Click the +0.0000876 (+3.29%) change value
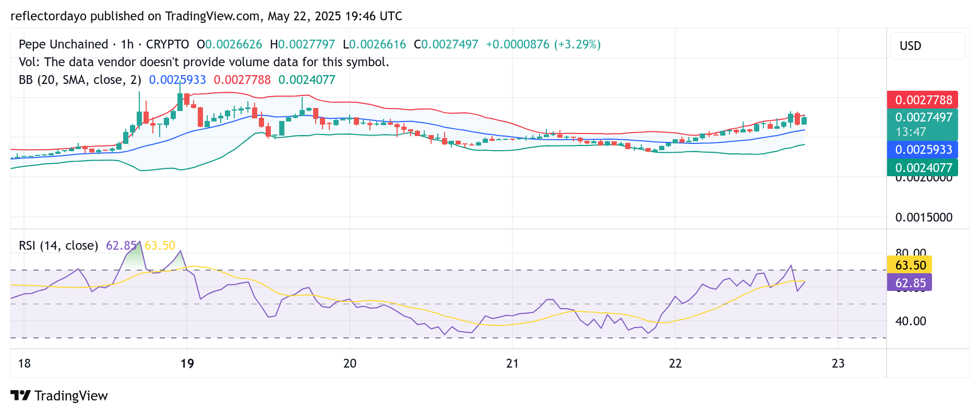This screenshot has width=980, height=414. pos(543,44)
